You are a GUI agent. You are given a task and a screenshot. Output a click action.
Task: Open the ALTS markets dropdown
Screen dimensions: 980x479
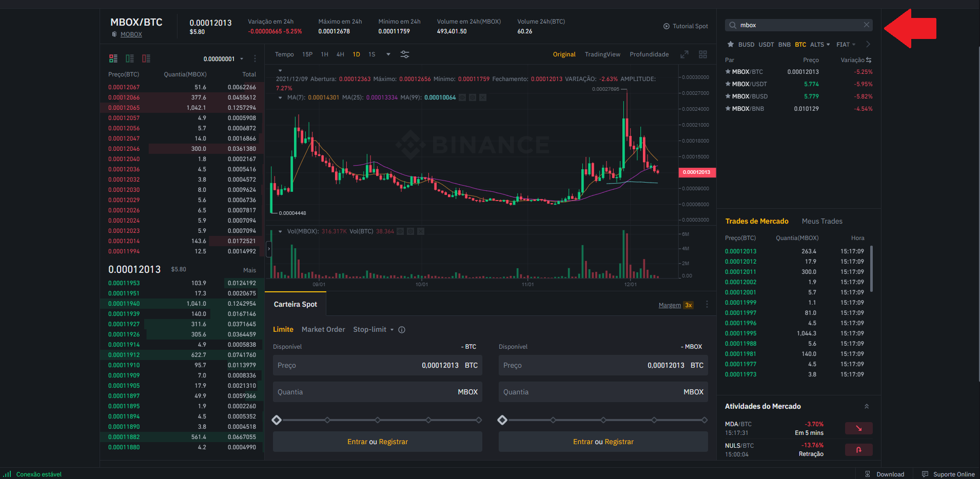(820, 45)
